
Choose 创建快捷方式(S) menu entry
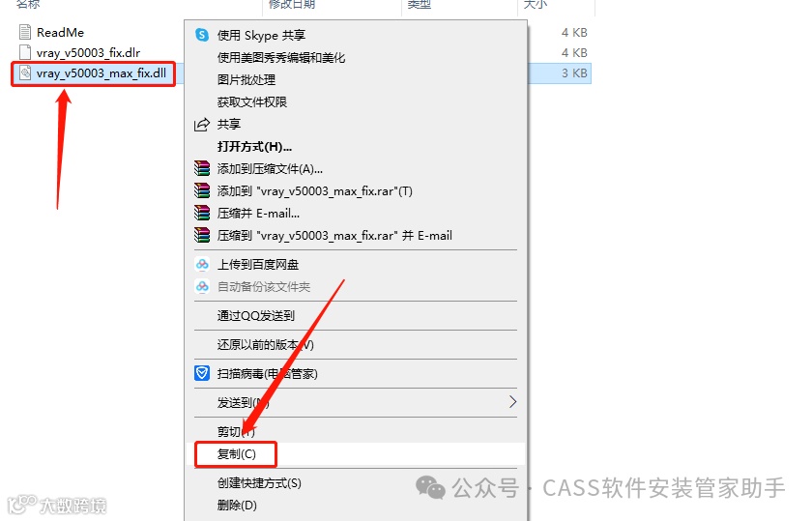[259, 483]
